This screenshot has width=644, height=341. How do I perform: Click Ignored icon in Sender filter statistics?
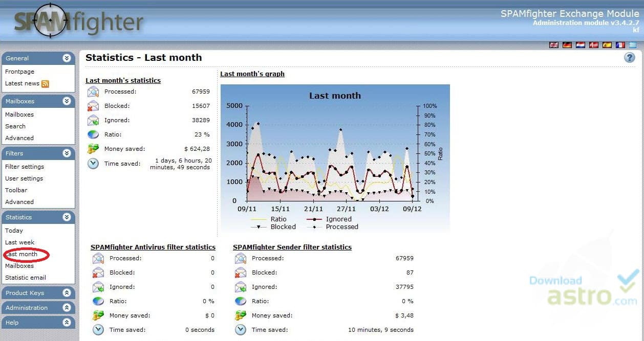[240, 287]
